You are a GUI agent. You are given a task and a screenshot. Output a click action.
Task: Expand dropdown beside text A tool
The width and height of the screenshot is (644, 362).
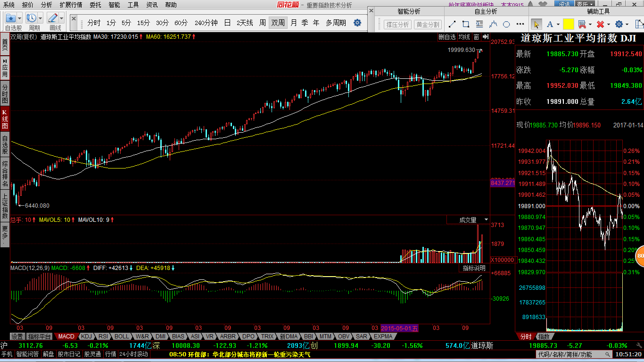tap(558, 25)
